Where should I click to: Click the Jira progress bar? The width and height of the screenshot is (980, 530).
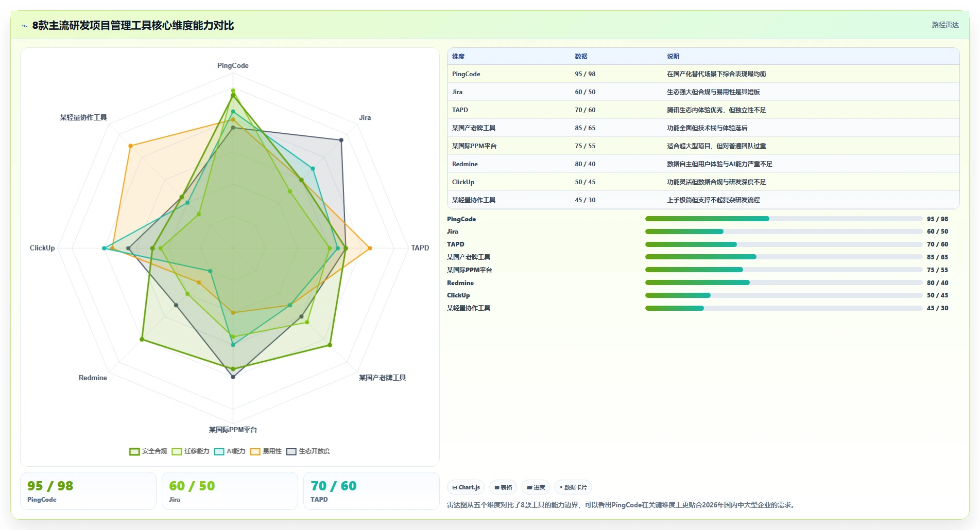(x=784, y=232)
